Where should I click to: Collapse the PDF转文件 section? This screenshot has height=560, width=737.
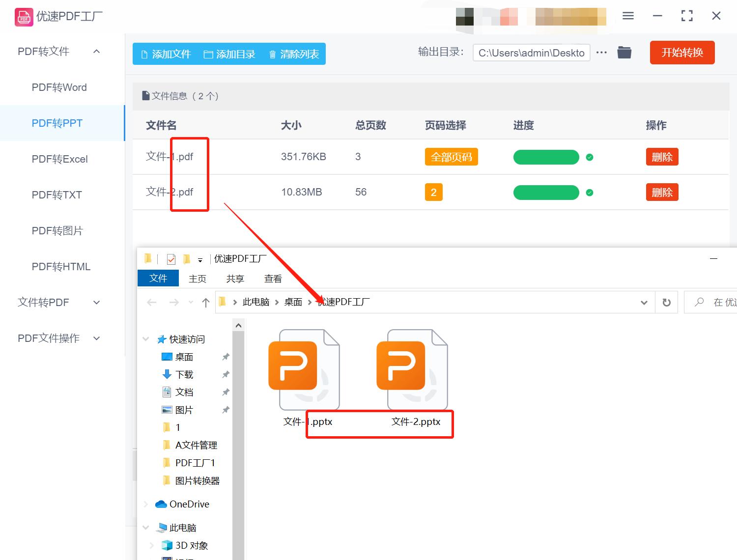pos(96,51)
